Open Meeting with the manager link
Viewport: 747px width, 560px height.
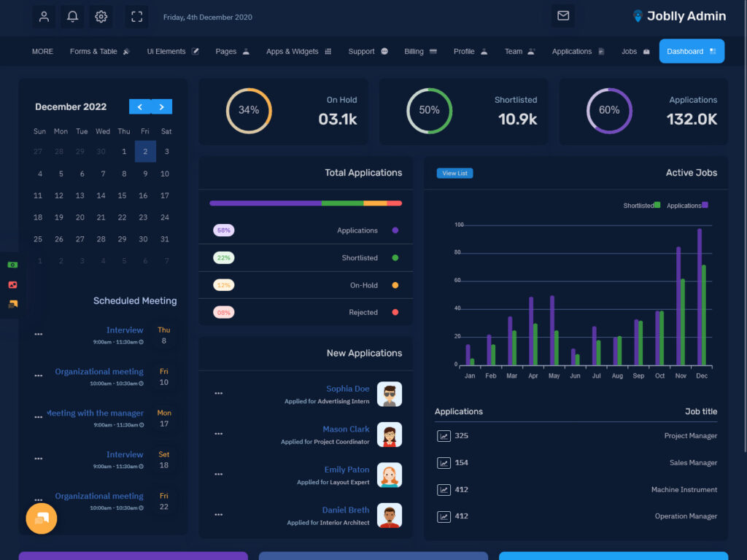click(x=95, y=413)
